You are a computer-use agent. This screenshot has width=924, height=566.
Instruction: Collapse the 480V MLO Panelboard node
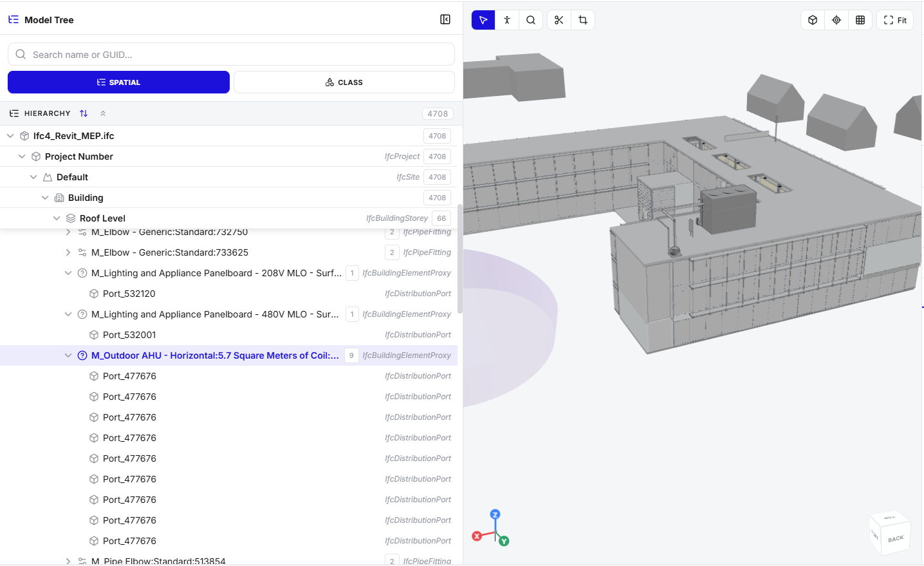(68, 314)
